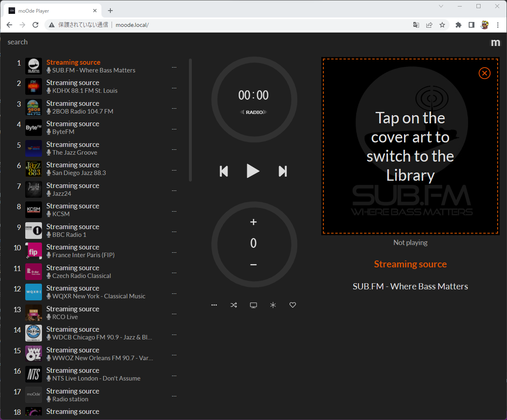Click Czech Radio D-dur logo
Screen dimensions: 507x420
[x=33, y=271]
